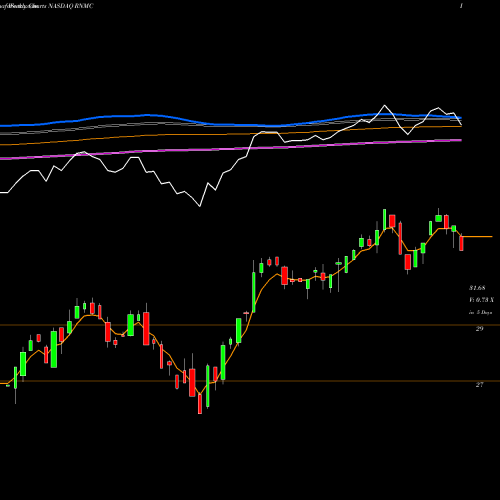Select the price axis label 27

click(x=479, y=385)
